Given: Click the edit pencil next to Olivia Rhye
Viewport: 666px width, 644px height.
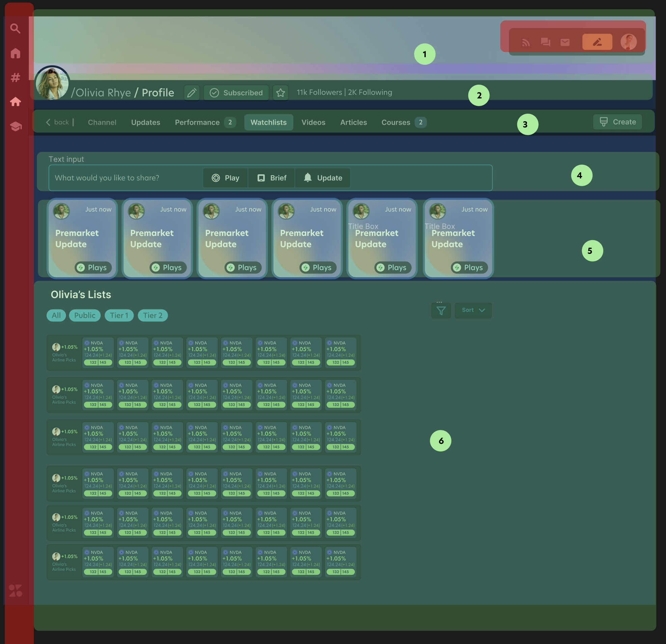Looking at the screenshot, I should tap(192, 92).
